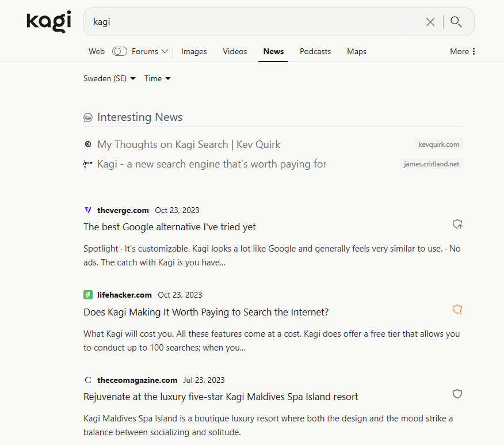Click the shield icon for The Verge result
Image resolution: width=504 pixels, height=445 pixels.
coord(457,225)
